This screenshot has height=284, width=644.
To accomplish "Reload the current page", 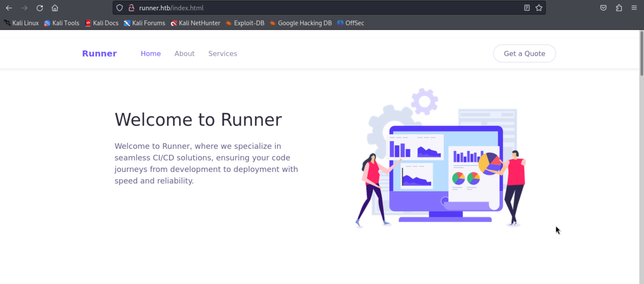I will [x=40, y=8].
